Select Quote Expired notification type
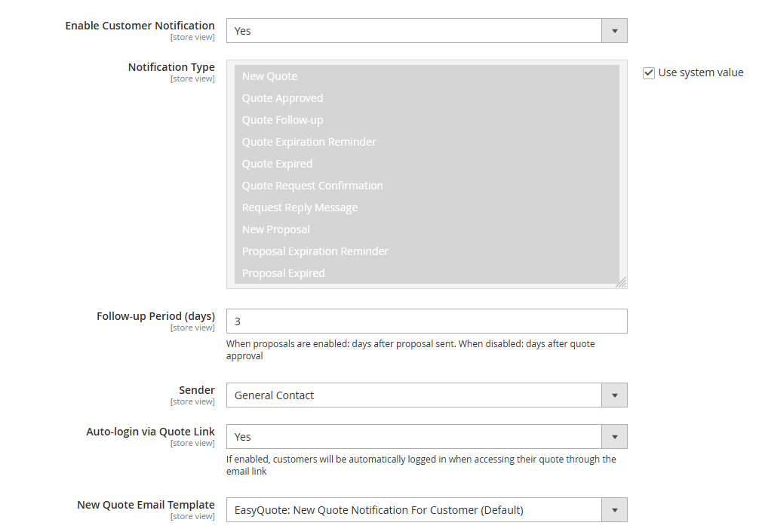 (x=277, y=163)
